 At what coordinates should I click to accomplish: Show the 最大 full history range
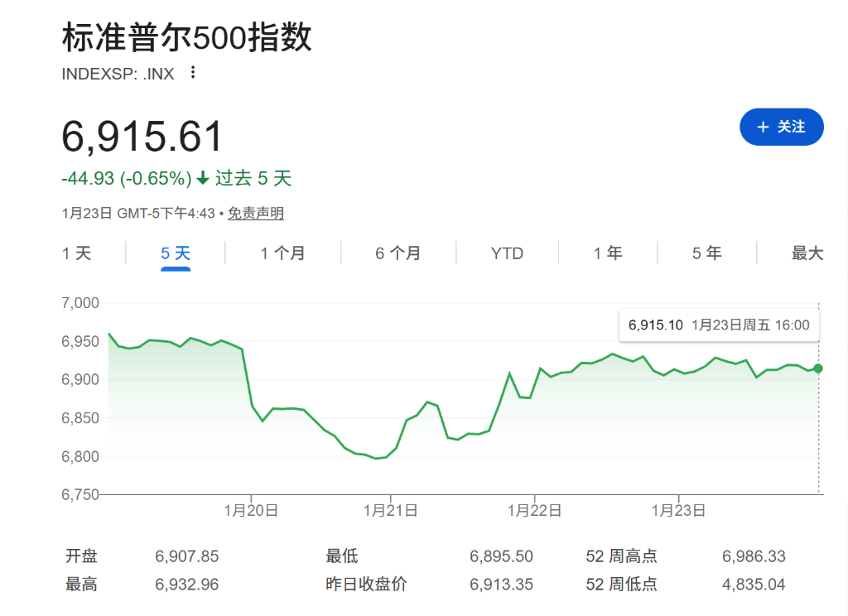click(807, 253)
